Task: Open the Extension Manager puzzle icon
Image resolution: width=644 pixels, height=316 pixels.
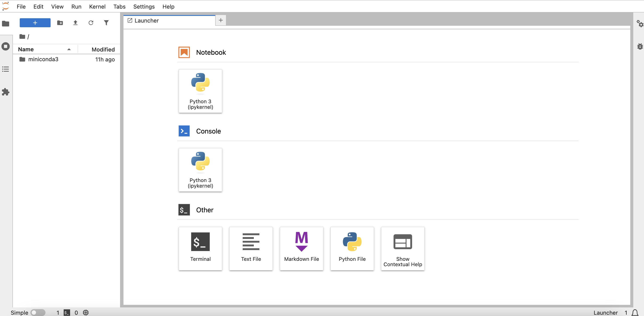Action: point(6,92)
